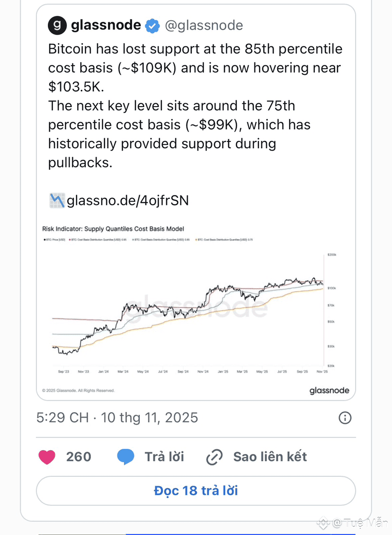Click the reply speech bubble icon
392x535 pixels.
tap(125, 457)
